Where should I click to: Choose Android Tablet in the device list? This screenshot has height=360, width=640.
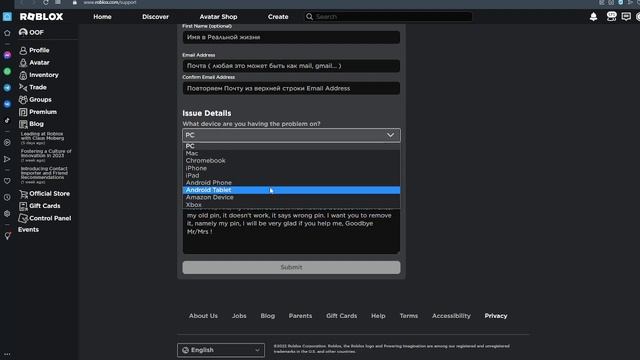291,190
